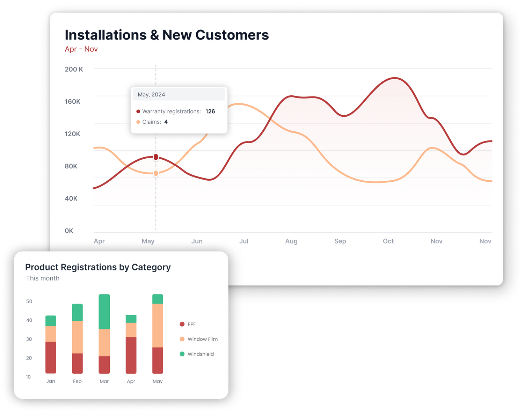Click the red PPF segment of the Apr bar
Viewport: 524px width, 420px height.
coord(131,355)
